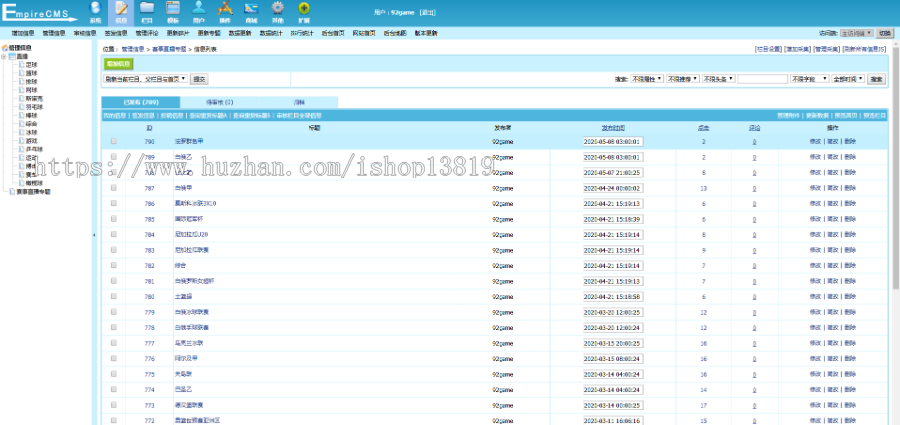The width and height of the screenshot is (900, 425).
Task: Switch to the 已发布 (789) tab
Action: [x=141, y=102]
